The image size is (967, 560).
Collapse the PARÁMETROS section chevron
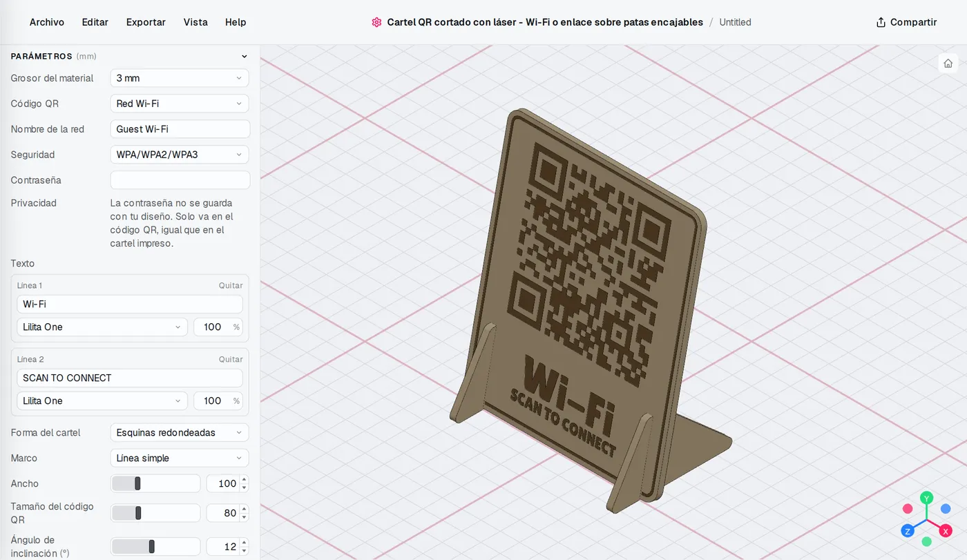point(244,57)
